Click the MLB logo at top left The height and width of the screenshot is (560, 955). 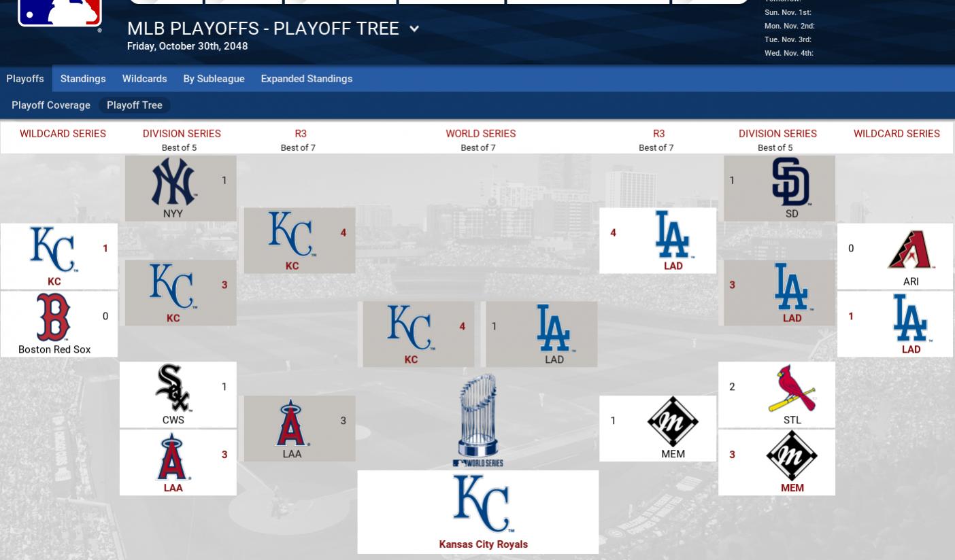(x=60, y=13)
